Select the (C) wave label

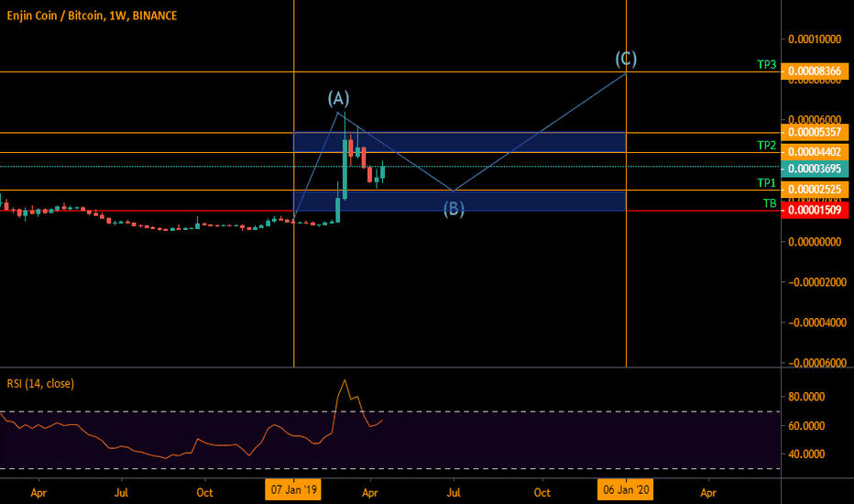626,59
